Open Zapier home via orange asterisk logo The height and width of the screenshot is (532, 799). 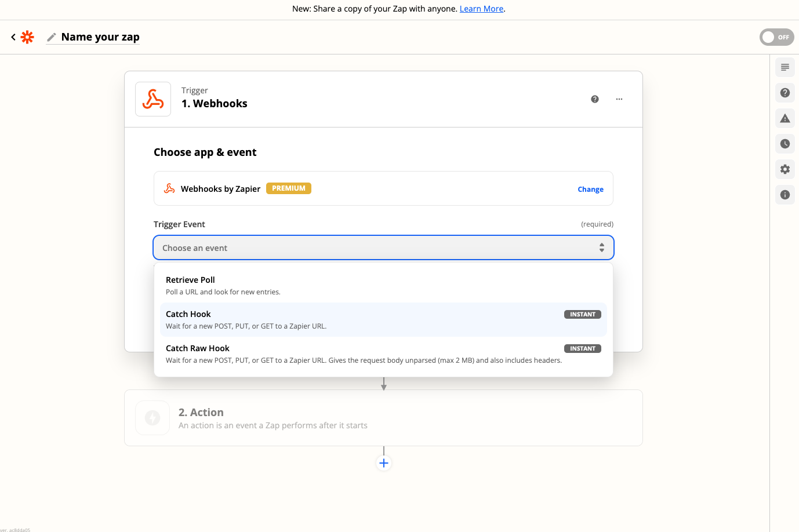(x=27, y=37)
